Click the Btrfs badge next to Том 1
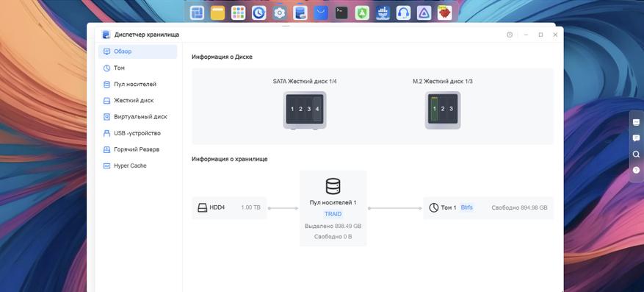 tap(466, 207)
